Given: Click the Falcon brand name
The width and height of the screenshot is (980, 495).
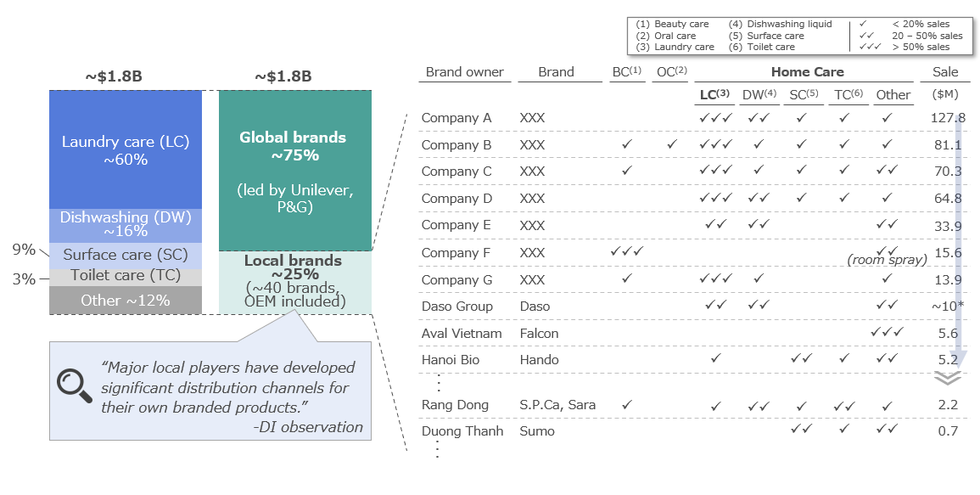Looking at the screenshot, I should (x=539, y=334).
